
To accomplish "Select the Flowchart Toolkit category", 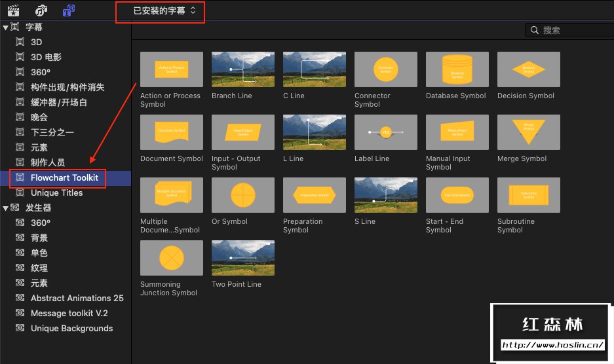I will coord(66,177).
